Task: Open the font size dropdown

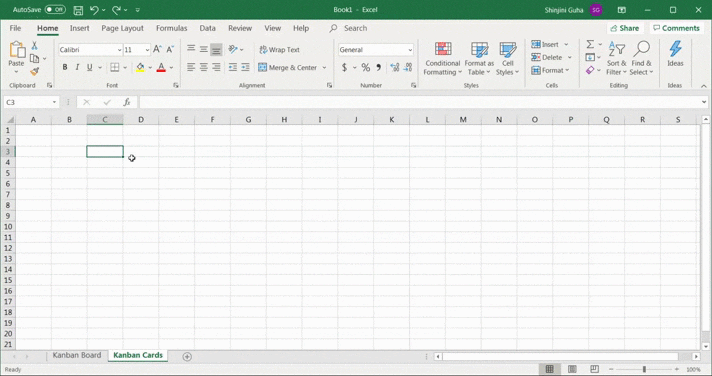Action: [147, 50]
